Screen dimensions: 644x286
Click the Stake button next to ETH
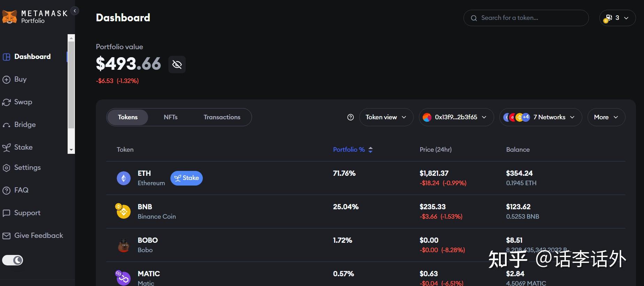(186, 178)
